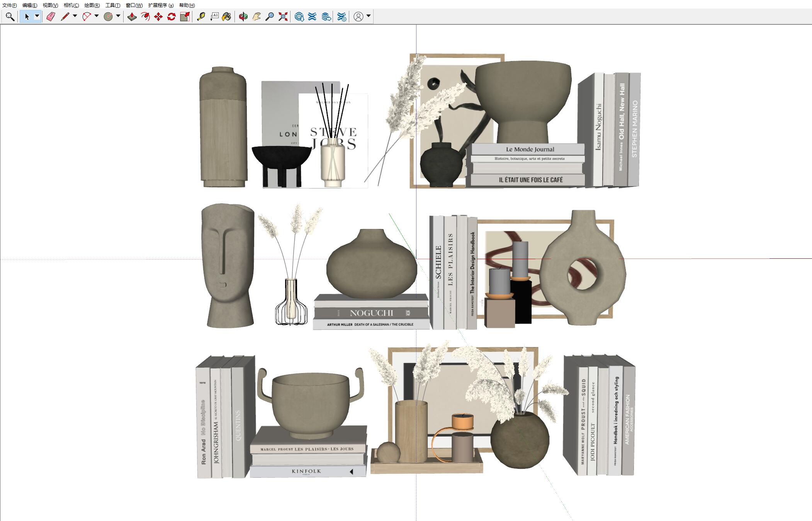
Task: Select the pink Eraser tool
Action: point(51,17)
